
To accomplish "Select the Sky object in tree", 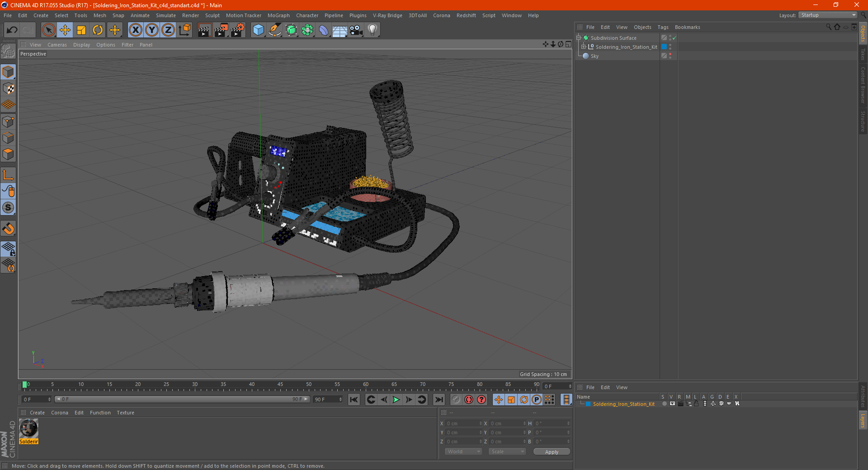I will coord(594,56).
